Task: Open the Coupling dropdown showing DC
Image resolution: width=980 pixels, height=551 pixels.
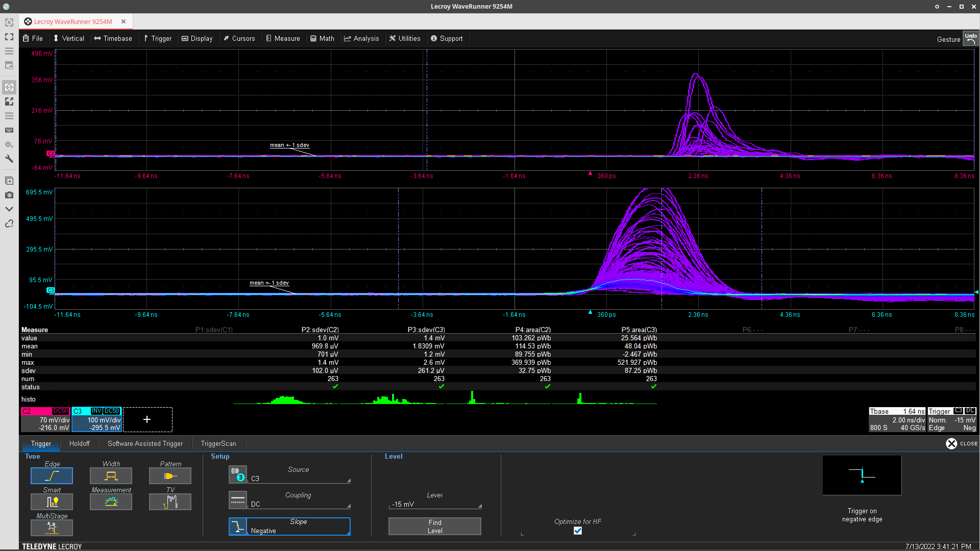Action: pos(300,504)
